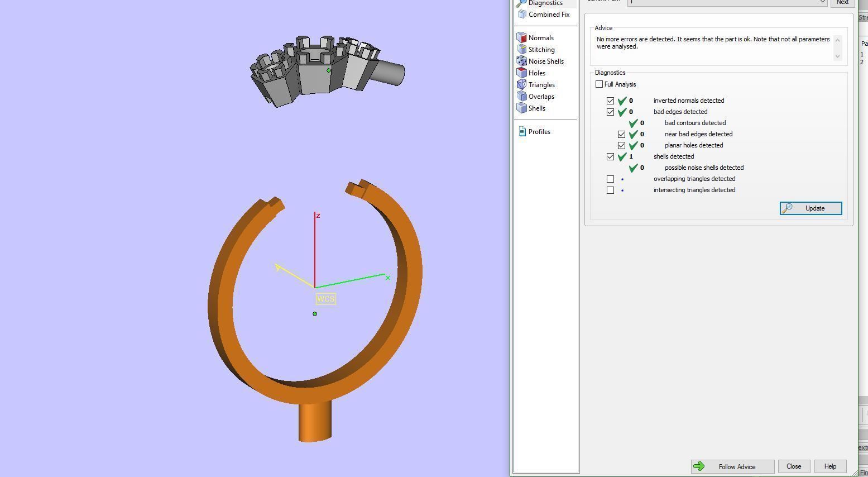Switch to the Holes fixing step
This screenshot has width=868, height=477.
[531, 73]
